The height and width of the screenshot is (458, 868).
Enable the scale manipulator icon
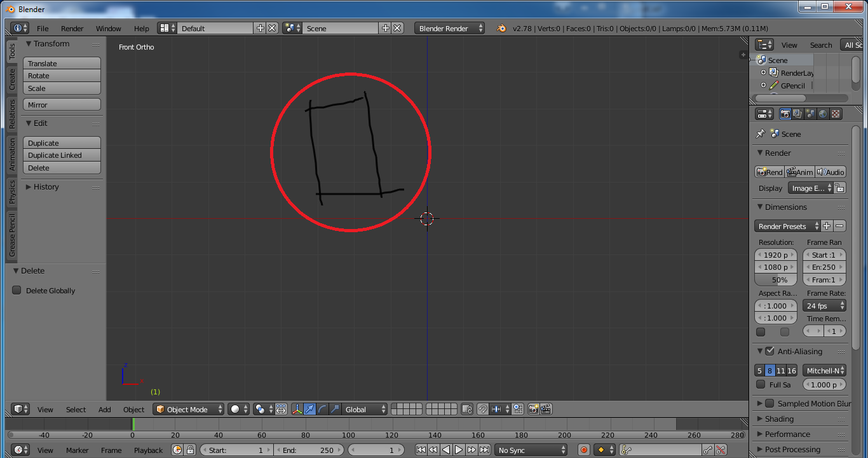pyautogui.click(x=335, y=409)
